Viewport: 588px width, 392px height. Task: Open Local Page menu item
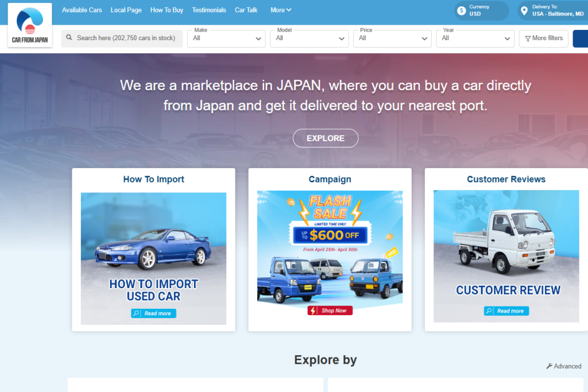pyautogui.click(x=126, y=10)
